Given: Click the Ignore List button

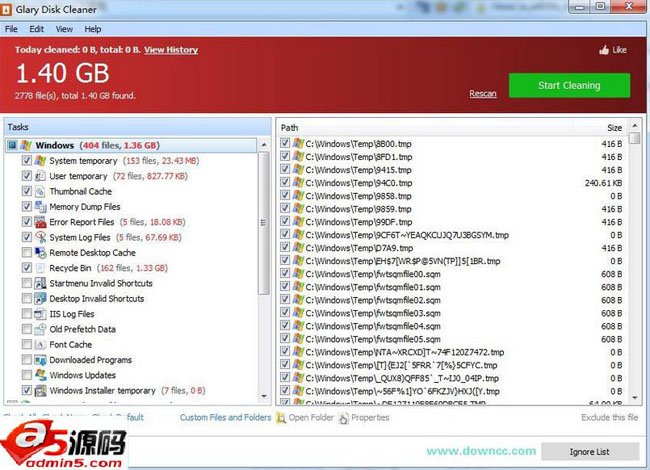Looking at the screenshot, I should [589, 452].
